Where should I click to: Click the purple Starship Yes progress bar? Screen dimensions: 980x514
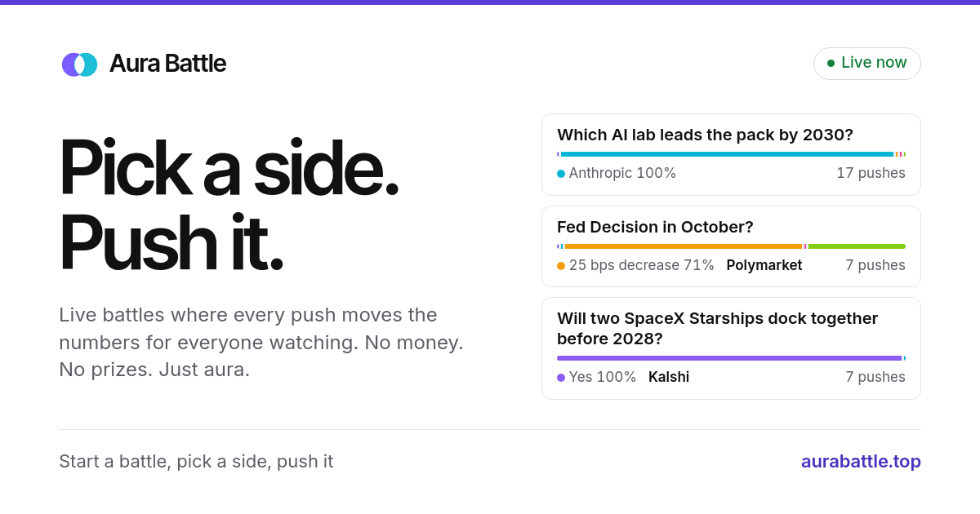point(729,358)
